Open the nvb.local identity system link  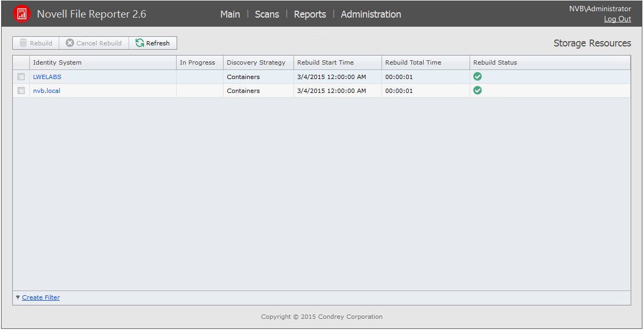click(46, 91)
